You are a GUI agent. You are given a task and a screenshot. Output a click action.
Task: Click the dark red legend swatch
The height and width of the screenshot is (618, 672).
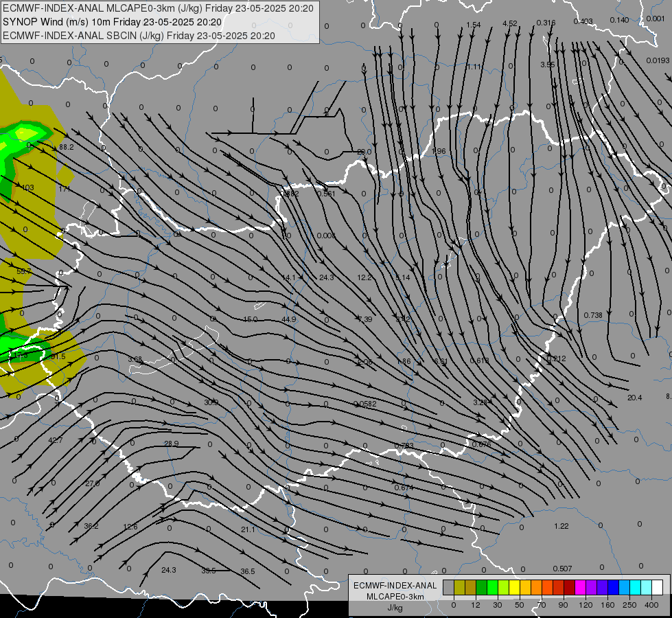(570, 587)
